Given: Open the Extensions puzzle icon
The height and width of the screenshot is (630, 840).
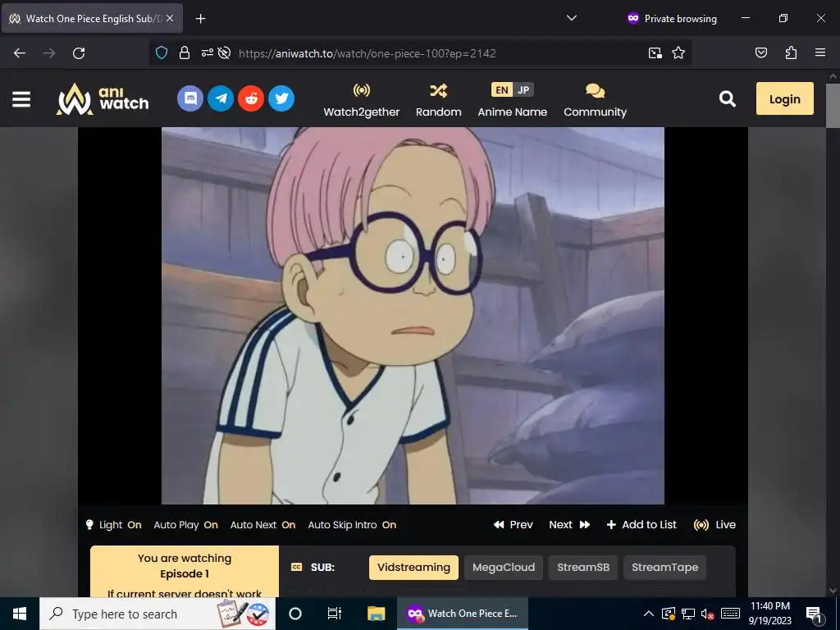Looking at the screenshot, I should point(791,53).
